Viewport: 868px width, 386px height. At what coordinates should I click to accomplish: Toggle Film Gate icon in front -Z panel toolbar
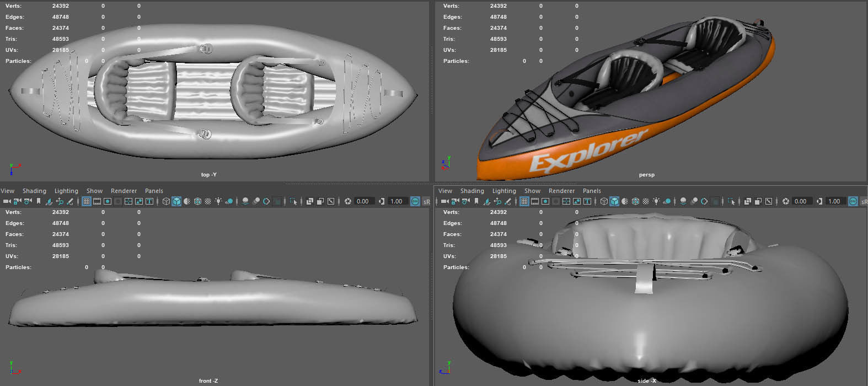tap(97, 201)
